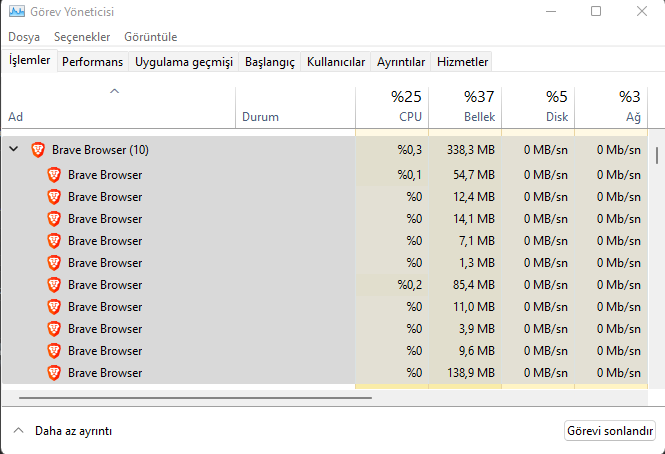Click the Brave icon beside the 138,9 MB process
This screenshot has width=665, height=454.
click(54, 373)
